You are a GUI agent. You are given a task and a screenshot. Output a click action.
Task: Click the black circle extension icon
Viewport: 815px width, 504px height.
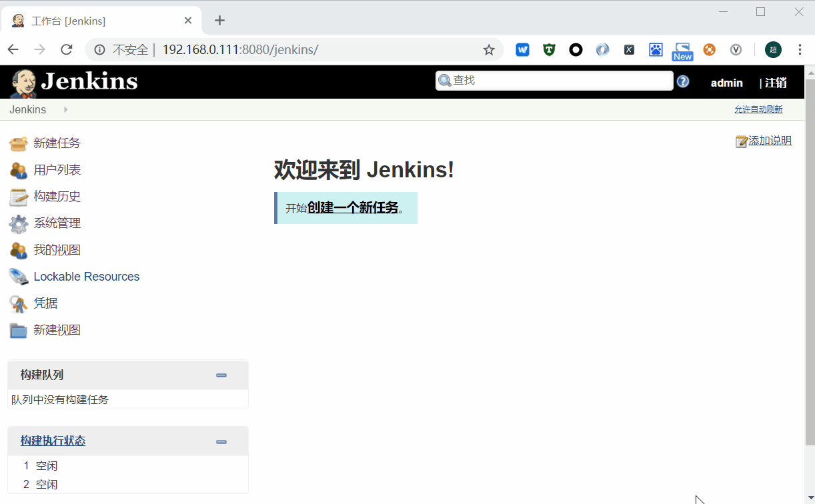576,50
